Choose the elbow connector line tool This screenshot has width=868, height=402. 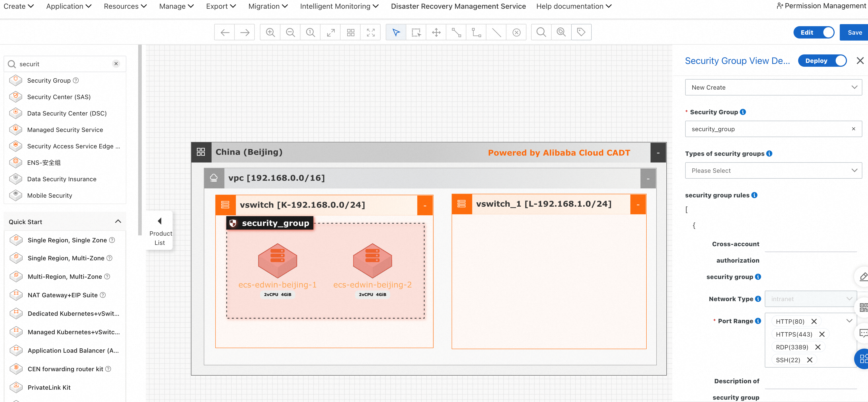pyautogui.click(x=476, y=32)
